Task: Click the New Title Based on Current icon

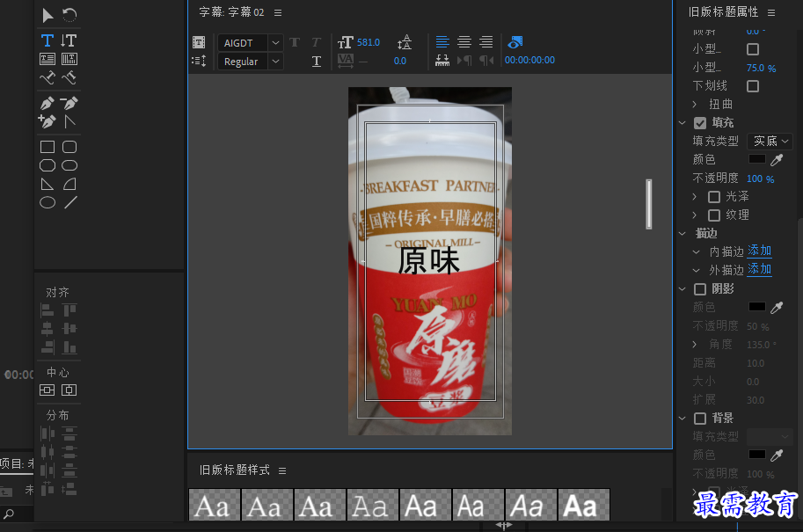Action: tap(199, 42)
